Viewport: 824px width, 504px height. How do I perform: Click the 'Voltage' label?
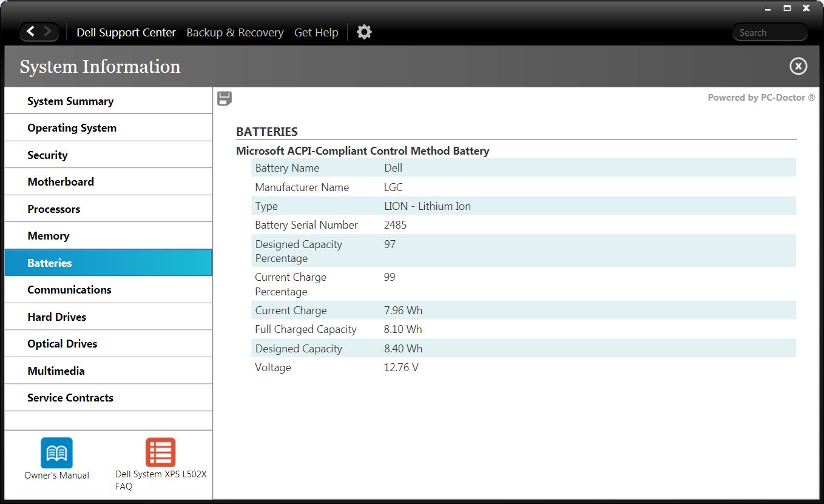(x=273, y=368)
